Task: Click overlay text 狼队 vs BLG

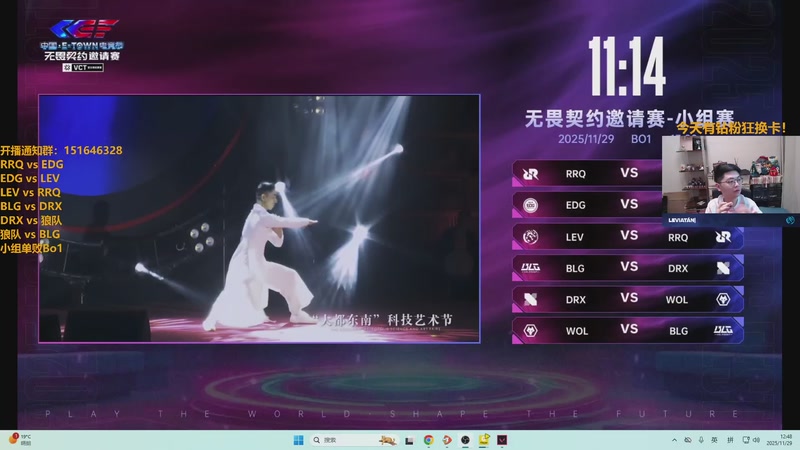Action: (30, 234)
